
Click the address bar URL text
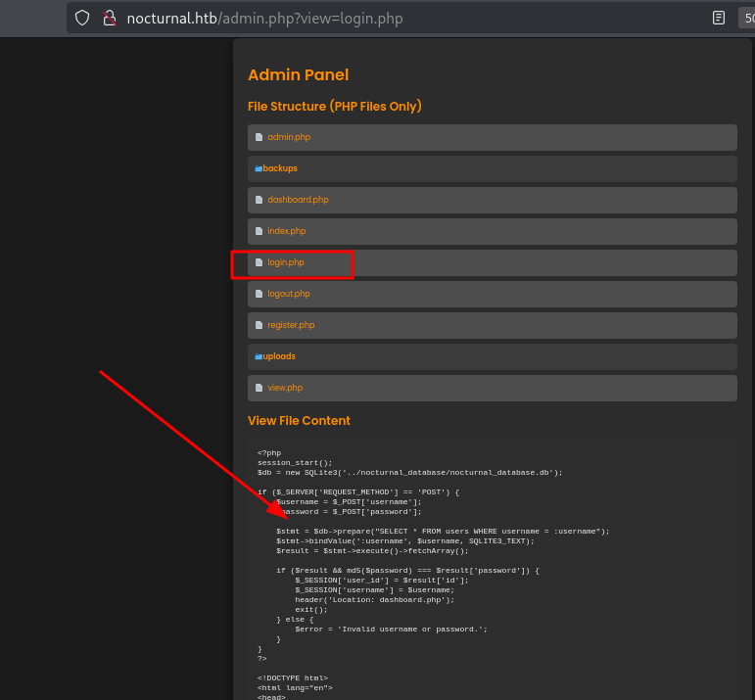coord(264,18)
